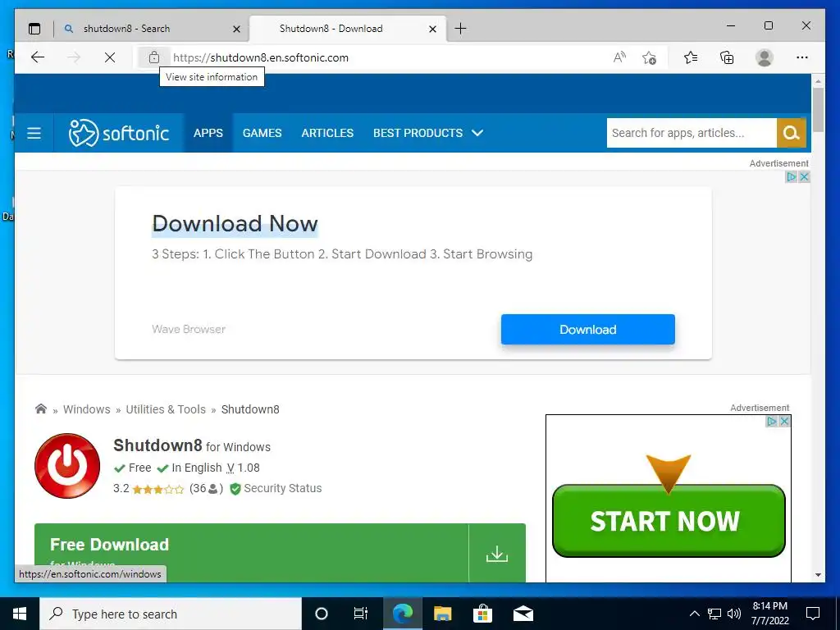Open the Security Status link

pyautogui.click(x=283, y=489)
